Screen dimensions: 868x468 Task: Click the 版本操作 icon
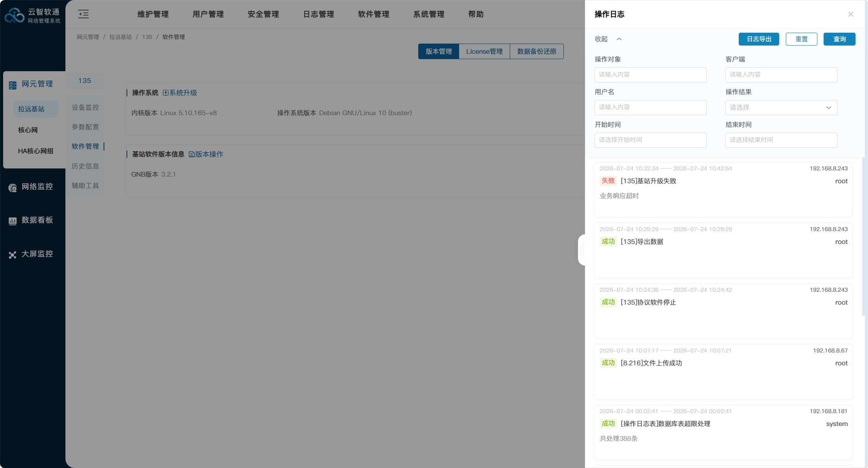[x=192, y=154]
